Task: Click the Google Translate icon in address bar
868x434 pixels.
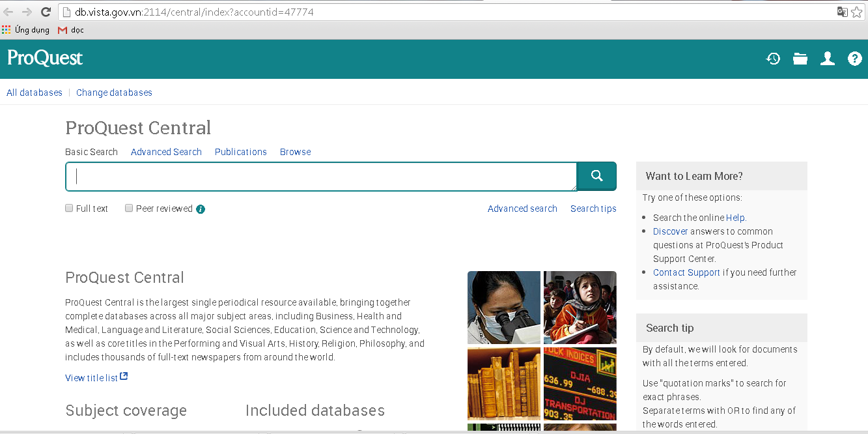Action: click(842, 12)
